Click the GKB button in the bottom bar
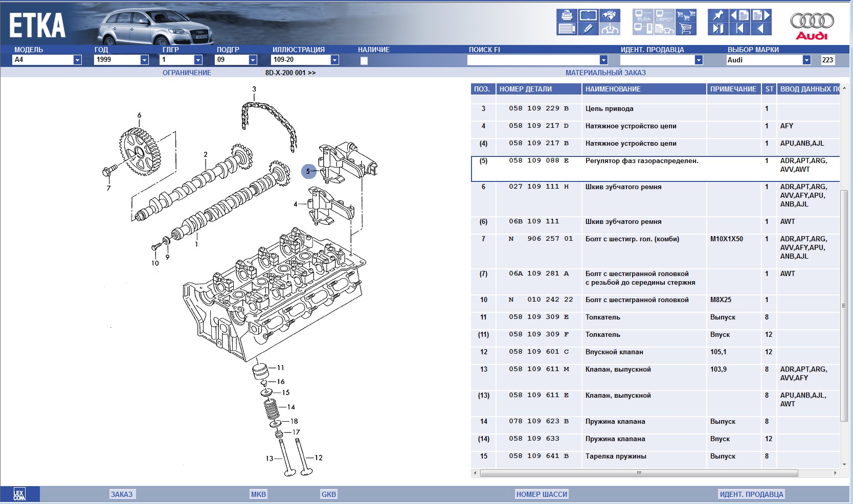 (328, 494)
